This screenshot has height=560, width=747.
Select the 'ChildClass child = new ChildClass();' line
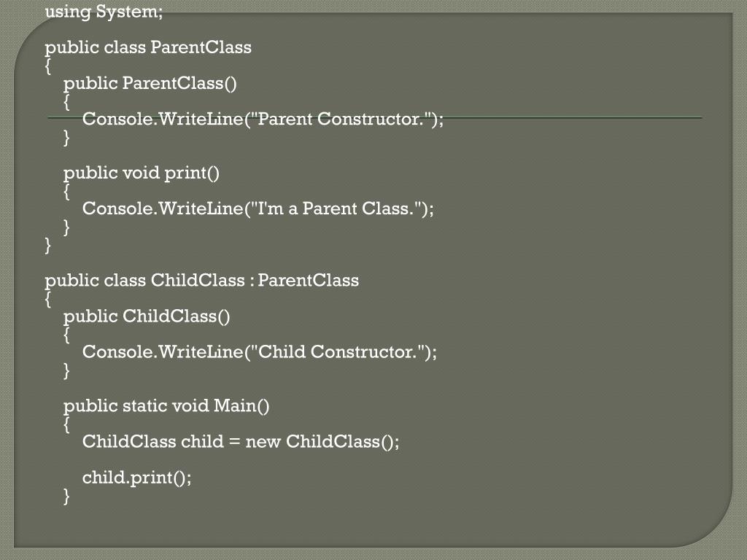click(241, 442)
